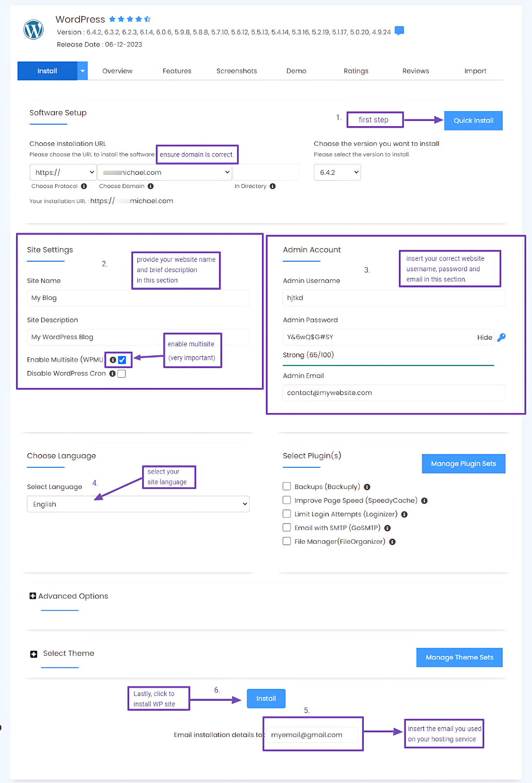Viewport: 532px width, 783px height.
Task: Switch to the Overview tab
Action: tap(117, 71)
